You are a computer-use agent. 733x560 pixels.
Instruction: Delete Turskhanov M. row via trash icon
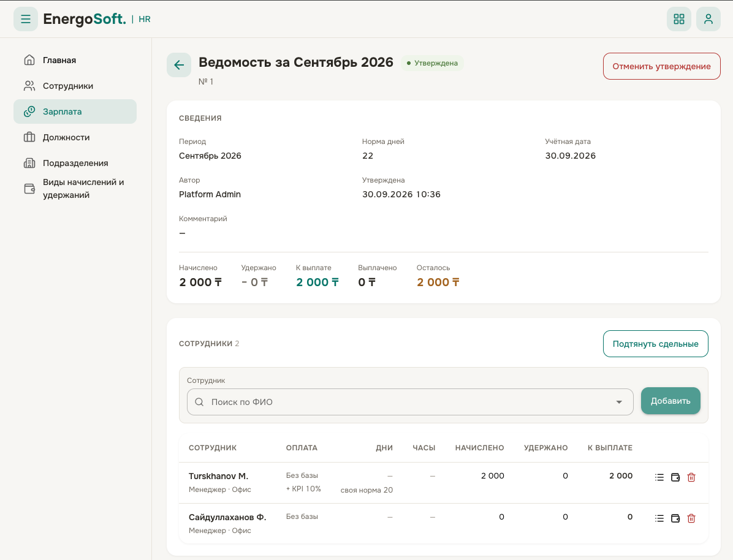pos(691,477)
